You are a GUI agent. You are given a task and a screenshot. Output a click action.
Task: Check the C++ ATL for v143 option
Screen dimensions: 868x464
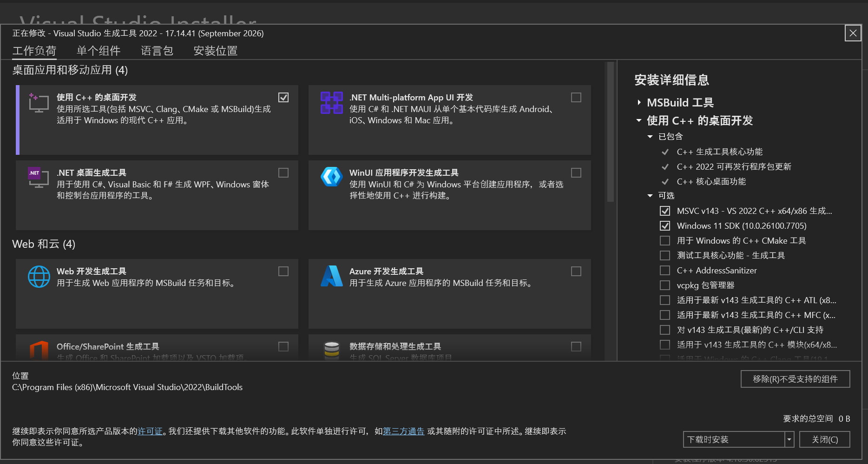pyautogui.click(x=665, y=300)
